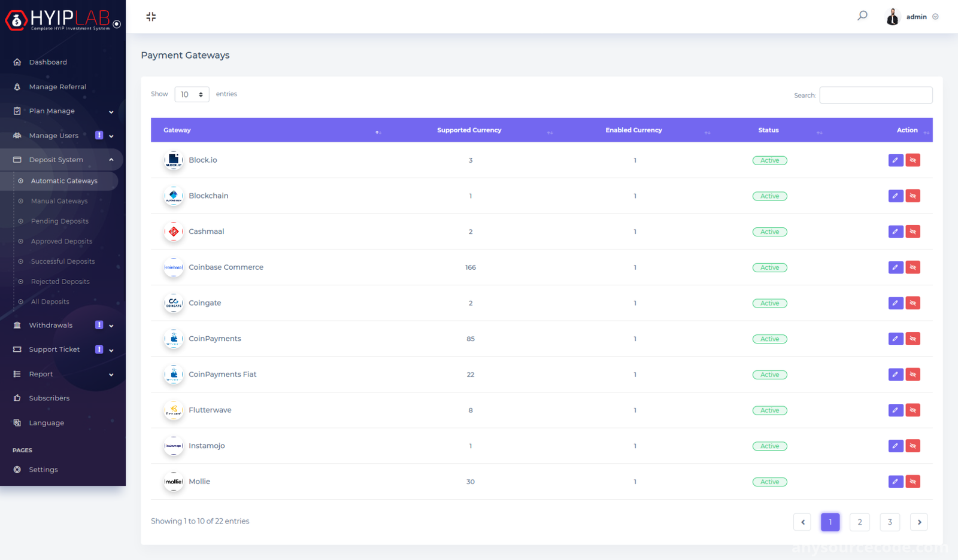Disable the Mollie gateway with red button
Viewport: 958px width, 560px height.
click(912, 482)
